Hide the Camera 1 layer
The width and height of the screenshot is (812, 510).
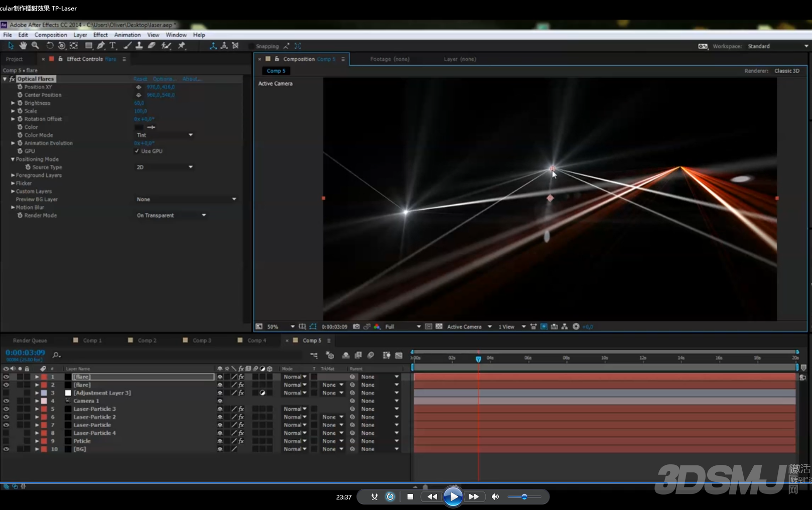[x=6, y=401]
